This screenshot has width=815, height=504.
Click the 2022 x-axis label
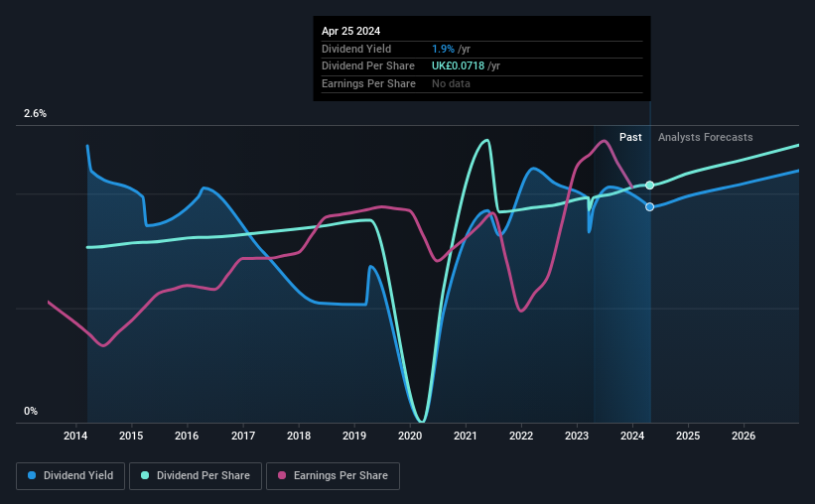521,436
